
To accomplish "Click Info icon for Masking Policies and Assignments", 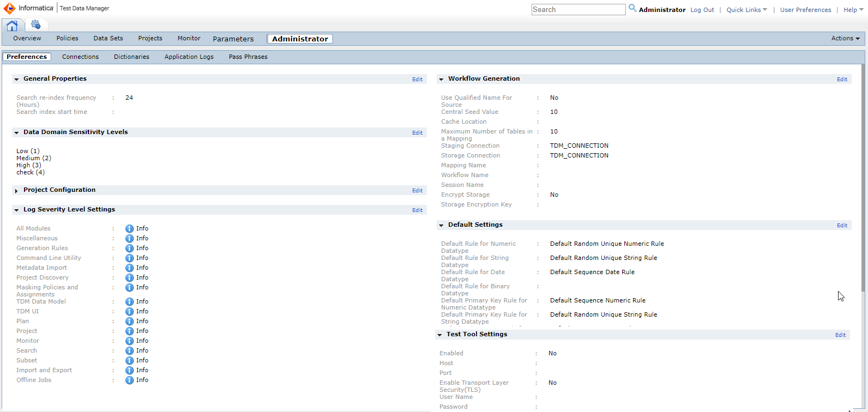I will point(129,288).
